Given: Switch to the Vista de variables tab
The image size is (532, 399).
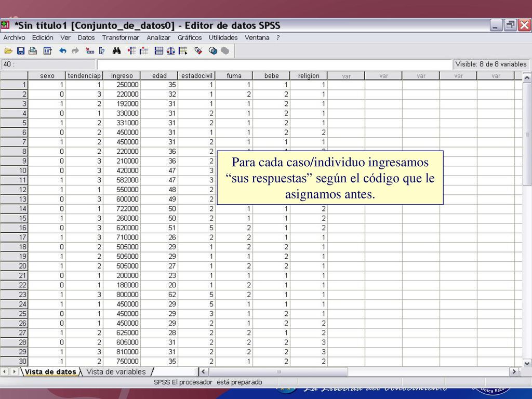Looking at the screenshot, I should (116, 372).
